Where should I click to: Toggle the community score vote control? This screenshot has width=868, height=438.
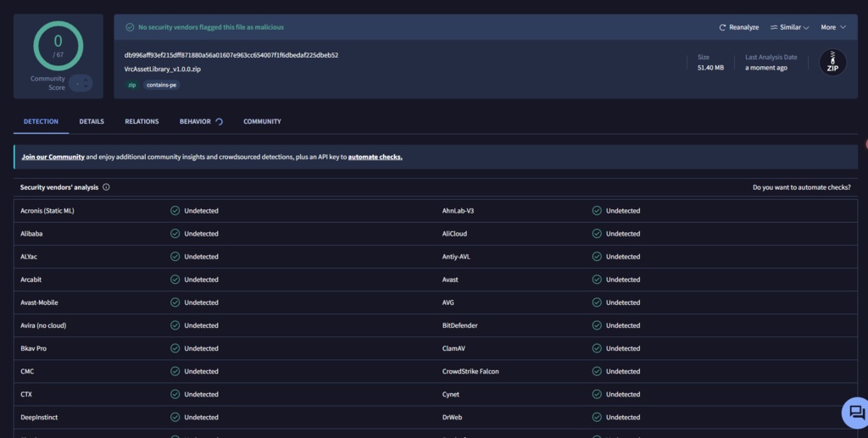click(x=81, y=83)
